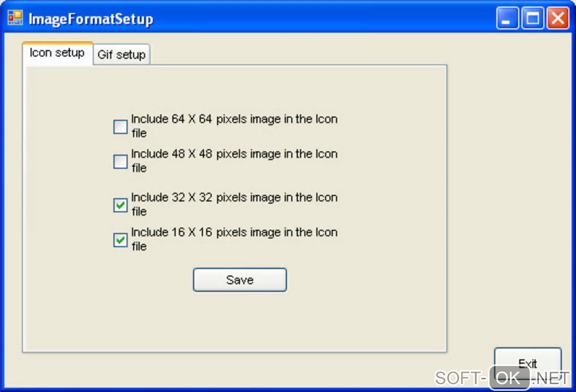Minimize the ImageFormatSetup window

coord(507,19)
